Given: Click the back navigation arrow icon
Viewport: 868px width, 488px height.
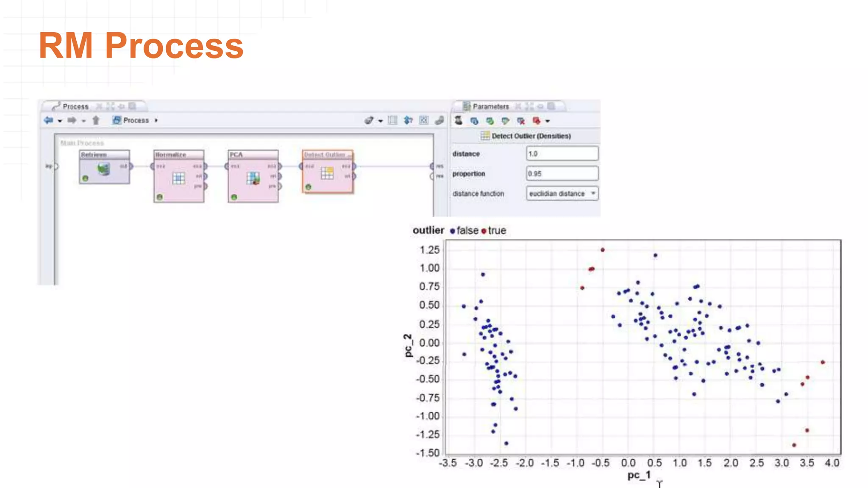Looking at the screenshot, I should tap(48, 120).
